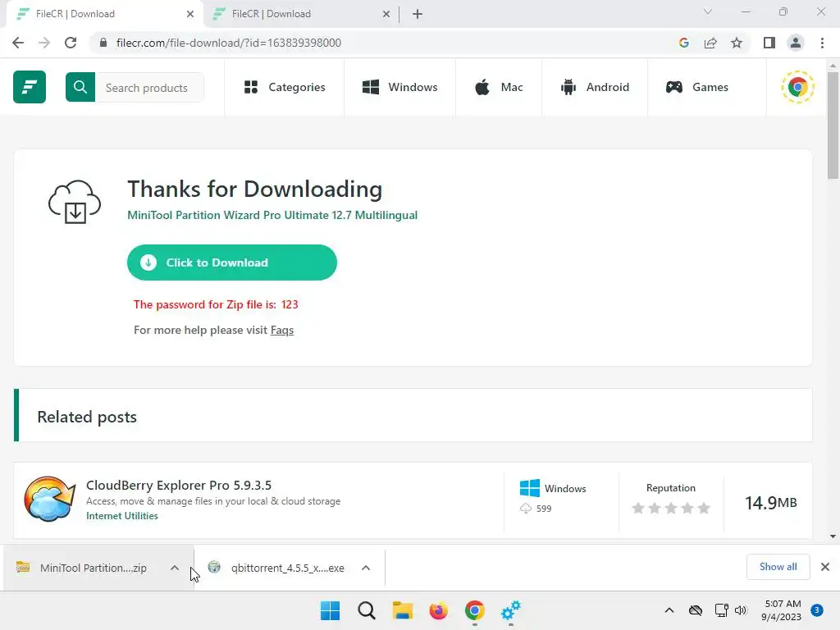Open the Games category
Screen dimensions: 840x630
[697, 87]
